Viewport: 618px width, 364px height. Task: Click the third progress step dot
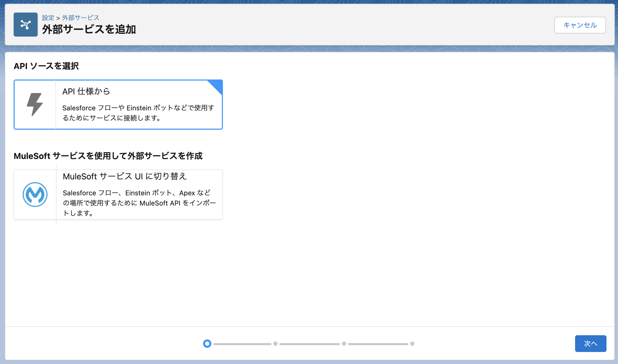pos(344,344)
